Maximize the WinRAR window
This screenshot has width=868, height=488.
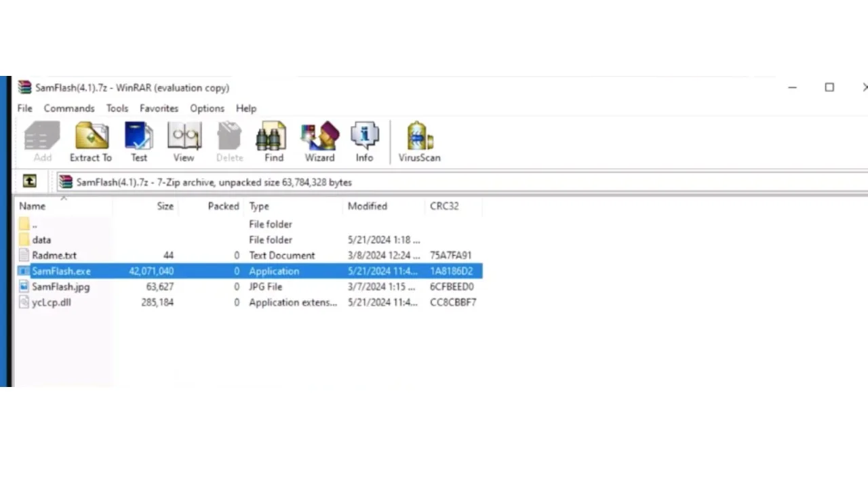[829, 87]
